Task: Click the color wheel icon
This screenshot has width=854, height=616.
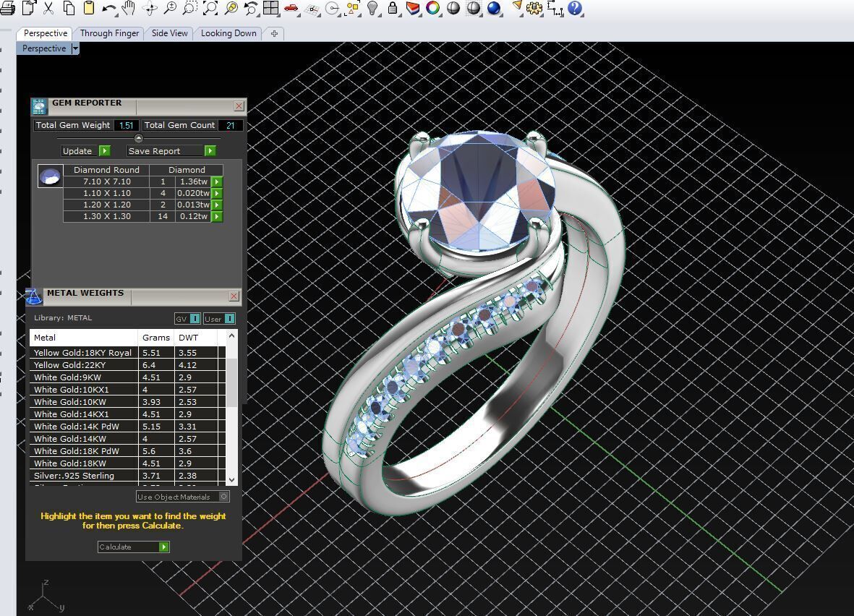Action: tap(433, 8)
